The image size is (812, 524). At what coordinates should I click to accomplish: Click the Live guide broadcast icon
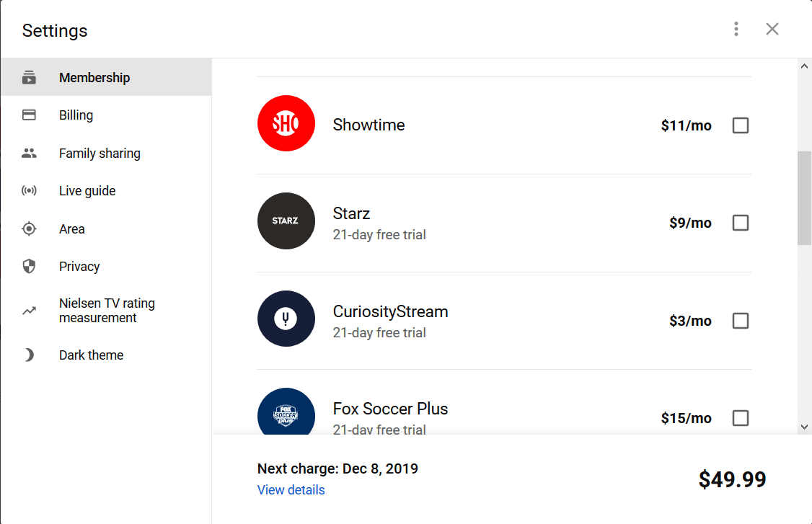(x=29, y=190)
